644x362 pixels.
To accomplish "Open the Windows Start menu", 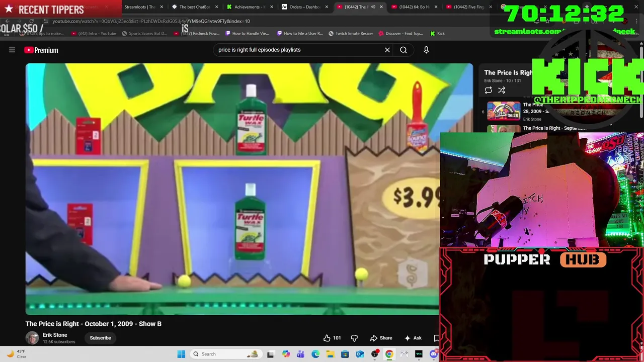I will click(x=181, y=354).
